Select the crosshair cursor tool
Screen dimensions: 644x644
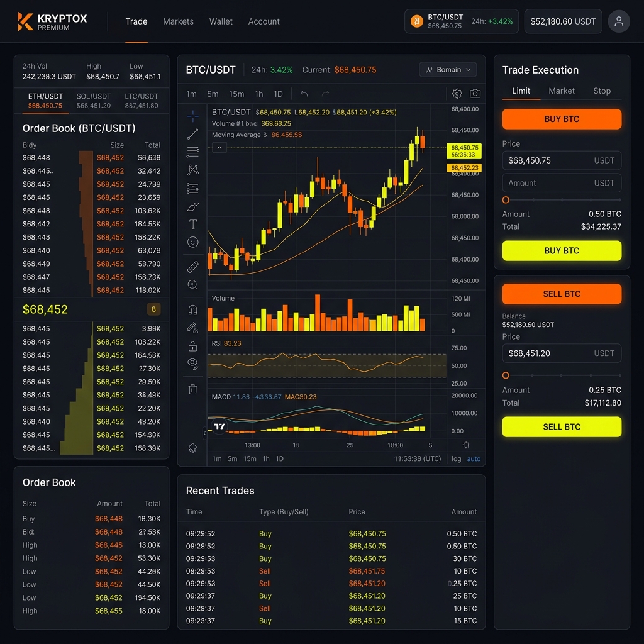pos(192,116)
